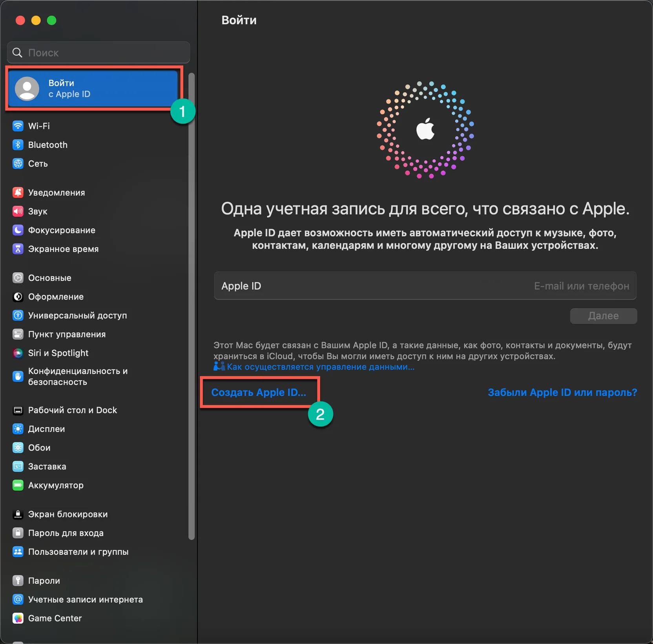The image size is (653, 644).
Task: Click the @ icon for Учетные записи интернета
Action: point(18,600)
